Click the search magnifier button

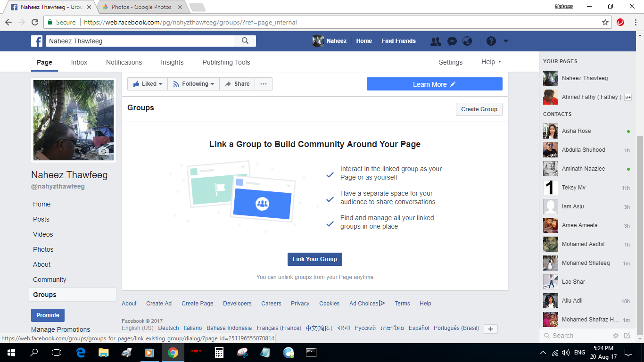coord(245,41)
